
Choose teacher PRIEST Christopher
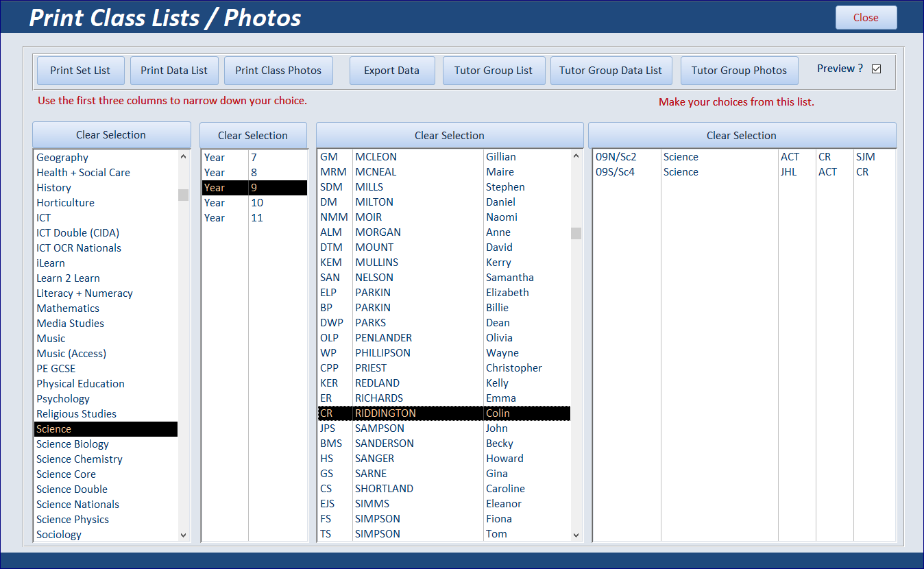tap(444, 368)
